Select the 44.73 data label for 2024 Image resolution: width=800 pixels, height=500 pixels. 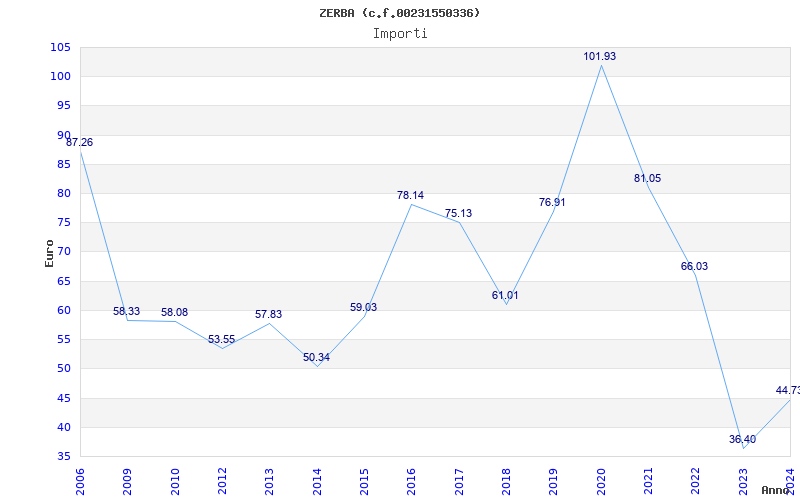[x=788, y=390]
